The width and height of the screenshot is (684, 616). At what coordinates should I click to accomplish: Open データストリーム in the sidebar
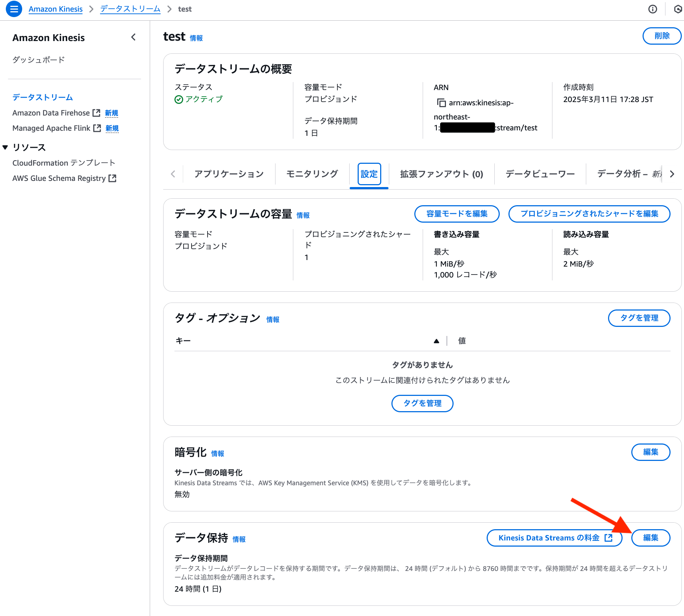pyautogui.click(x=43, y=97)
